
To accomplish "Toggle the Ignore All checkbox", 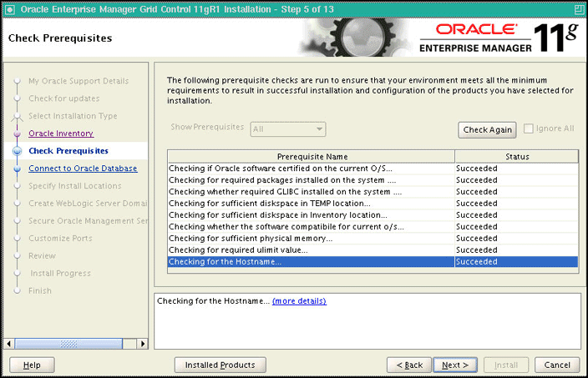I will tap(529, 129).
